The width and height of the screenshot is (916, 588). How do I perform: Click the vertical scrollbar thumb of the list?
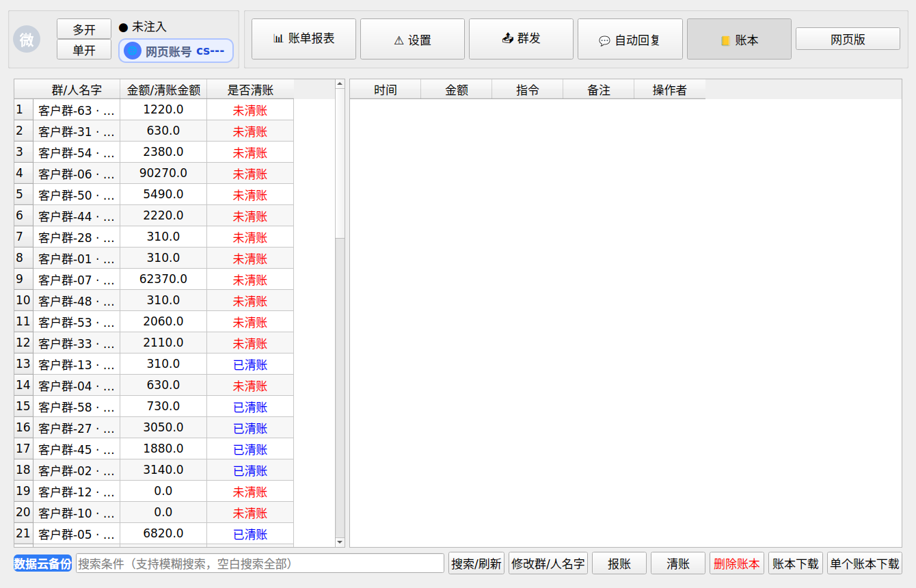click(x=340, y=164)
